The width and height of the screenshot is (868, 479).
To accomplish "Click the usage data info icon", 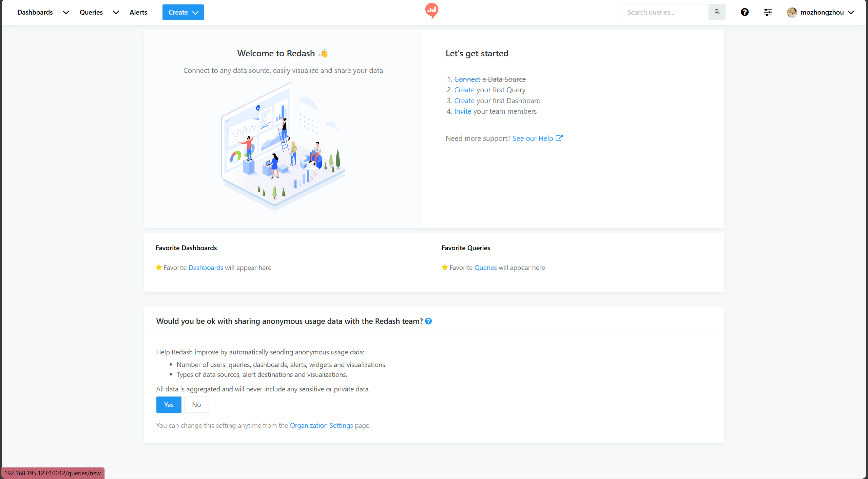I will pos(428,321).
